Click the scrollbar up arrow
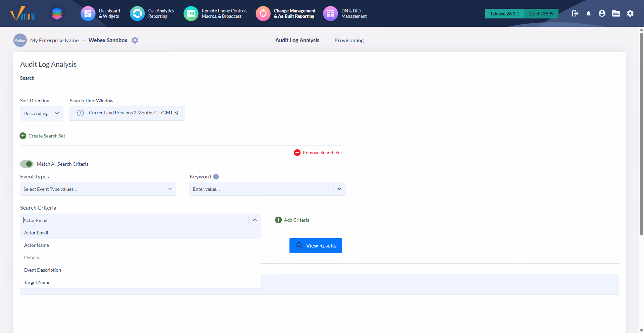 click(641, 30)
